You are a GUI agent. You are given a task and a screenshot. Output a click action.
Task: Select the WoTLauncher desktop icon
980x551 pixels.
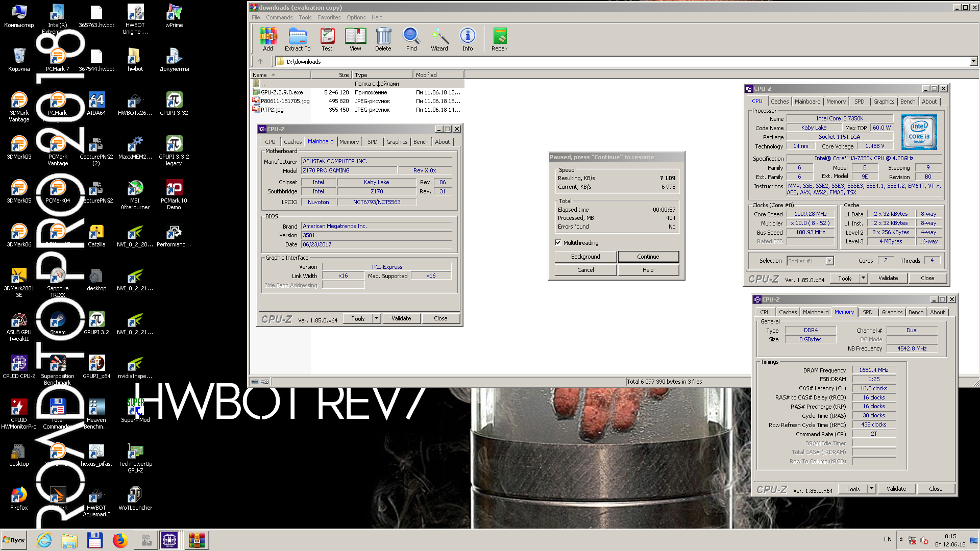135,499
